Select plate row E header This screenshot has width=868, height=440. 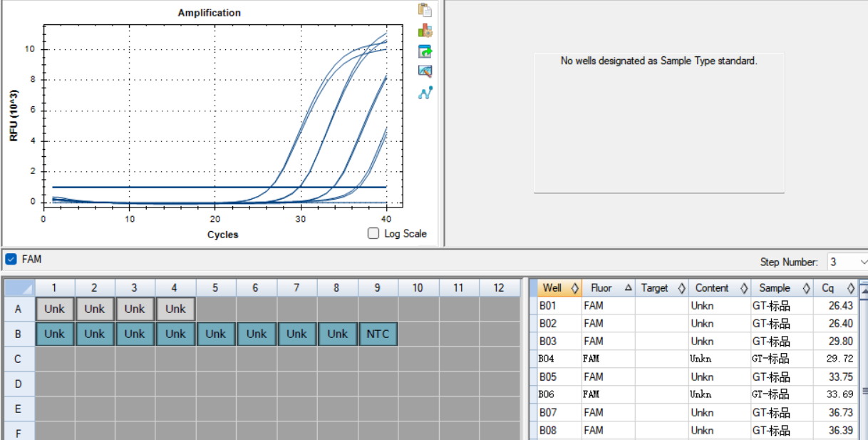click(x=19, y=409)
